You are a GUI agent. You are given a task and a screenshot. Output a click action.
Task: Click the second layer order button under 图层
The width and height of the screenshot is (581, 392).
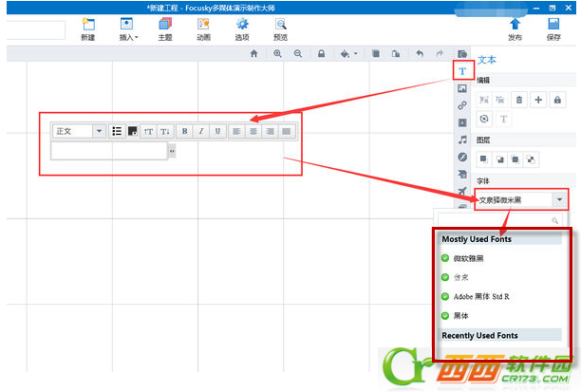[x=500, y=159]
